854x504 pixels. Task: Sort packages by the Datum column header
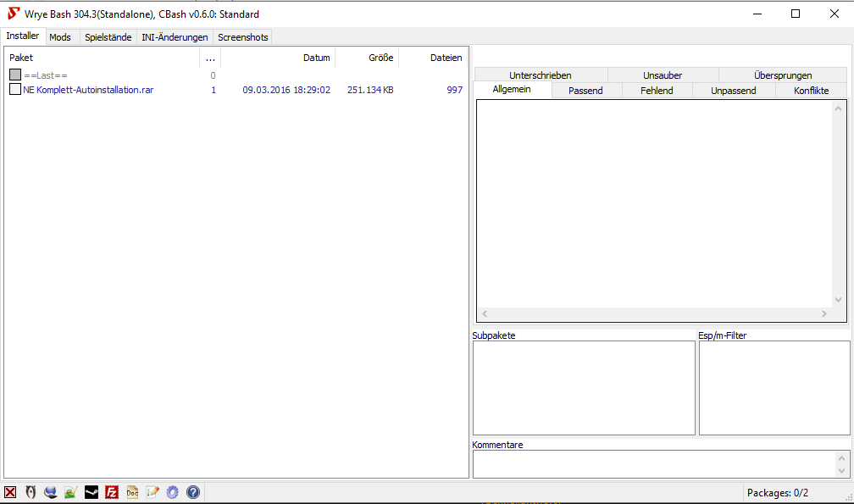316,58
